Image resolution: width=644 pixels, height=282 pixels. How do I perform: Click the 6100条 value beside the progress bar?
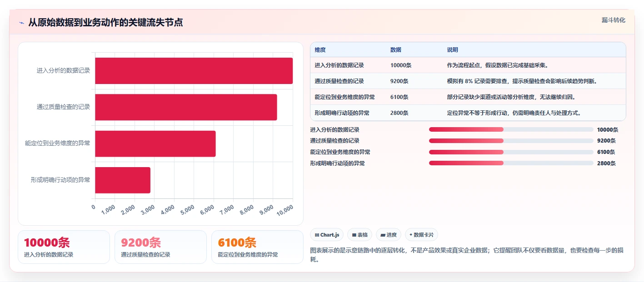pyautogui.click(x=606, y=152)
